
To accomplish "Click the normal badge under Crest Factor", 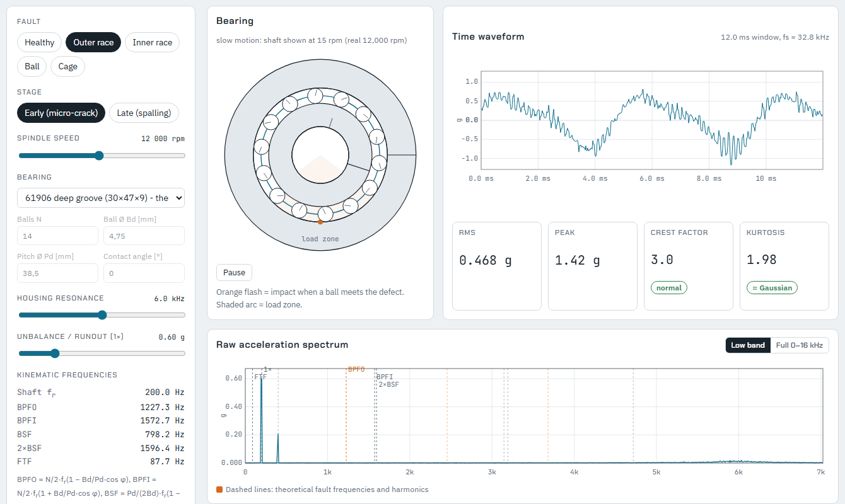I will (x=669, y=288).
